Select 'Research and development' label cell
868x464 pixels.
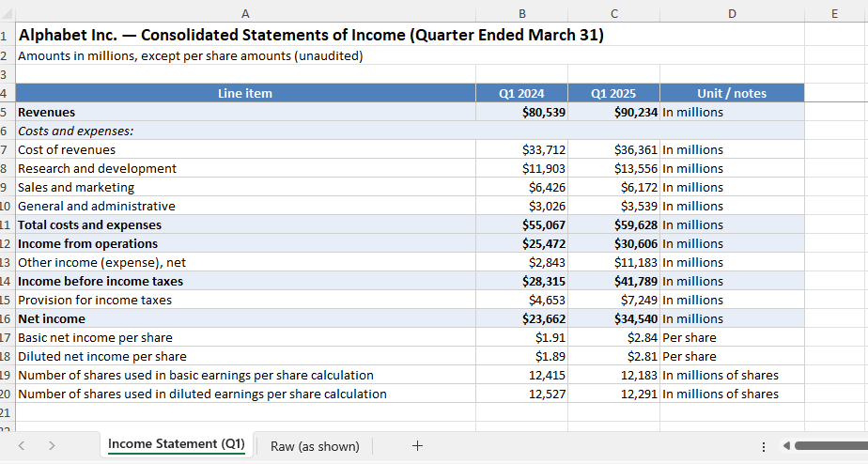pyautogui.click(x=245, y=168)
